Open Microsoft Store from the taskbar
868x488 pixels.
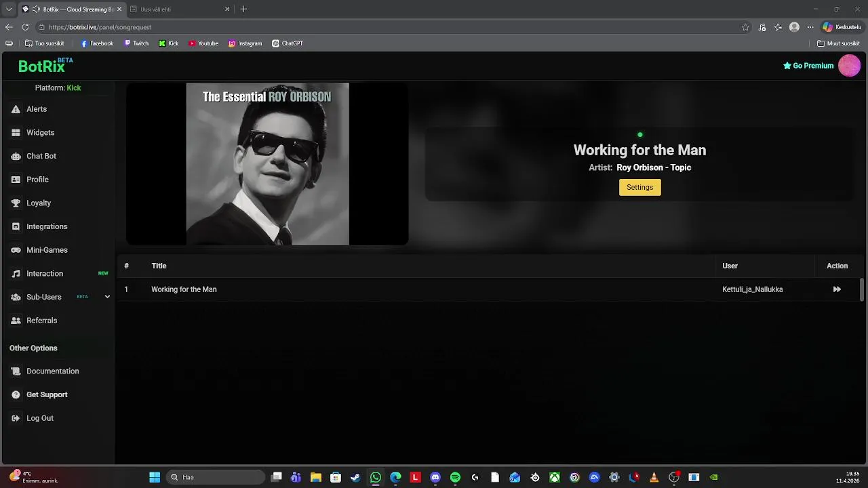pos(336,477)
